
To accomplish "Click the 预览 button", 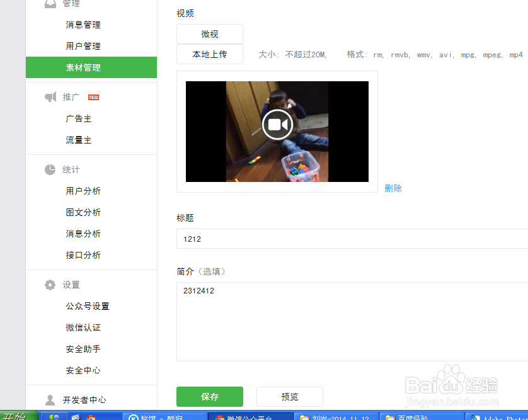I will coord(290,397).
